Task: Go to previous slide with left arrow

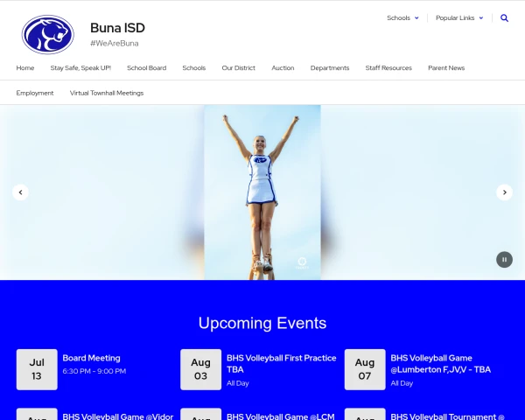Action: (x=20, y=192)
